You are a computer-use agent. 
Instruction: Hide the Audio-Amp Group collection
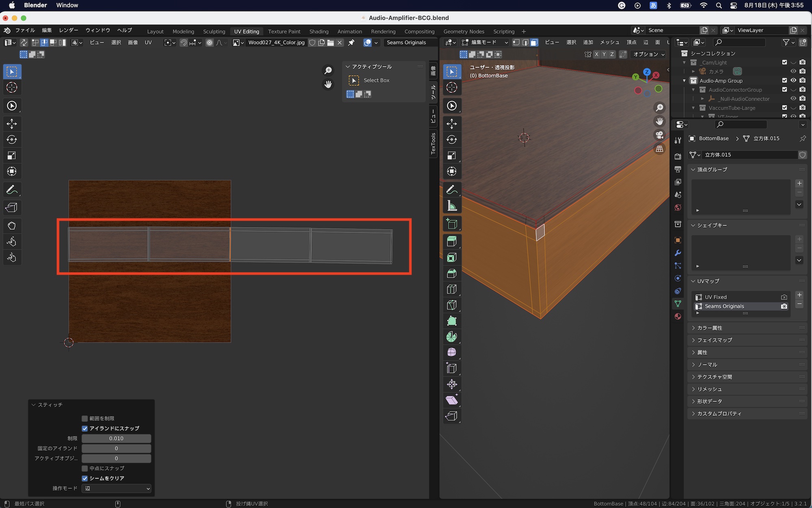[x=793, y=80]
